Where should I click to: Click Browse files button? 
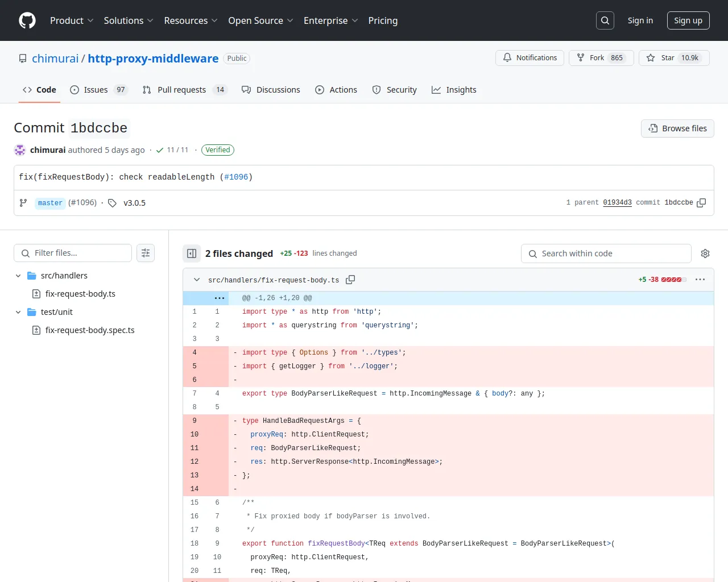click(x=677, y=128)
